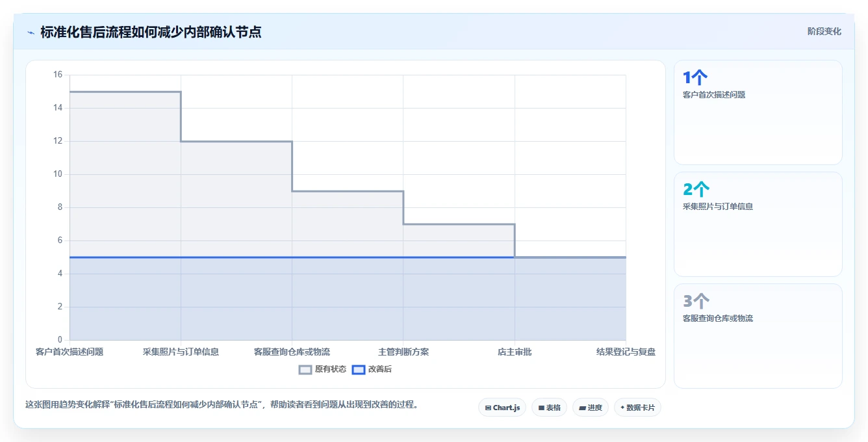Open the 2个 采集照片与订单信息 card

coord(758,224)
